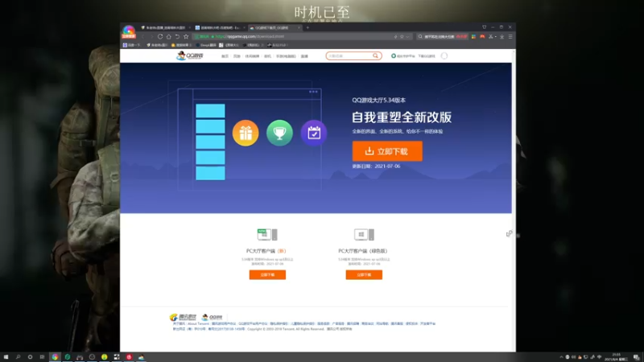Download the PC大厅客户端 (新) version
This screenshot has height=362, width=644.
267,274
